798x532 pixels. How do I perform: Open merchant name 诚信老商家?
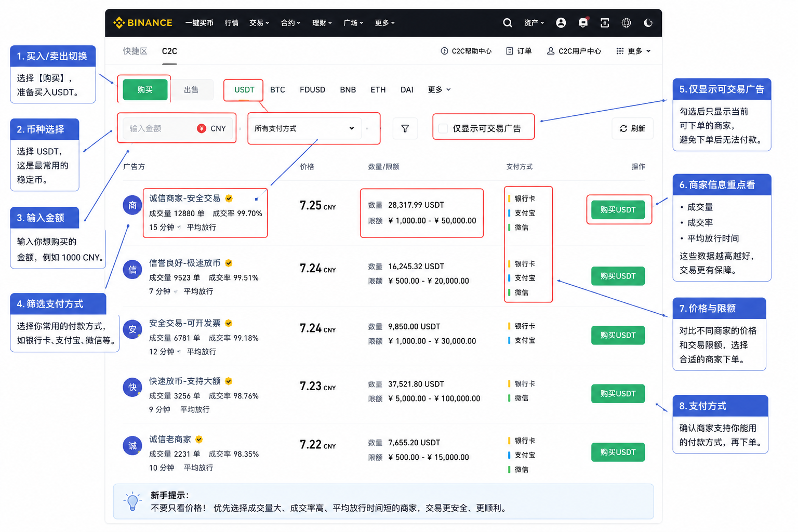click(170, 440)
